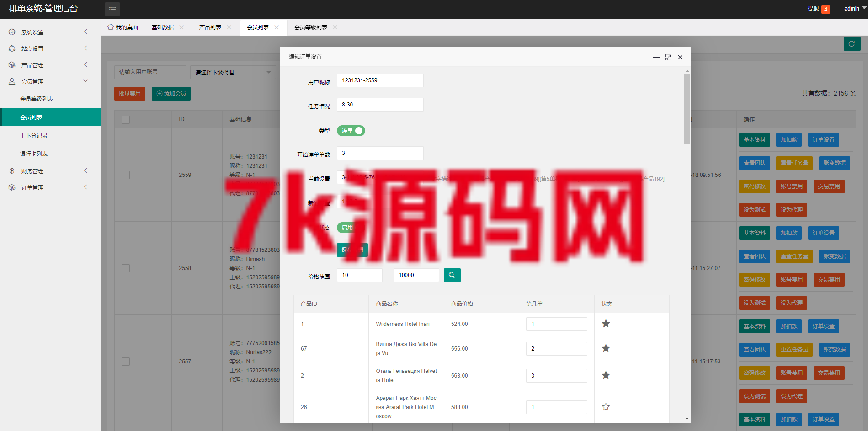Expand the 订单管理 menu chevron

click(x=85, y=187)
